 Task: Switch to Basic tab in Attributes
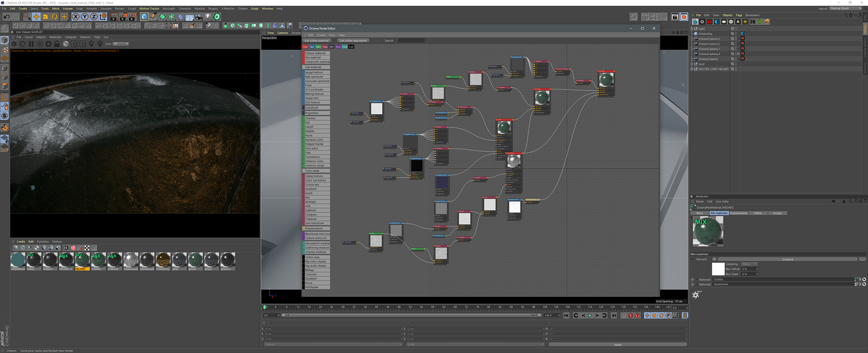pyautogui.click(x=700, y=213)
